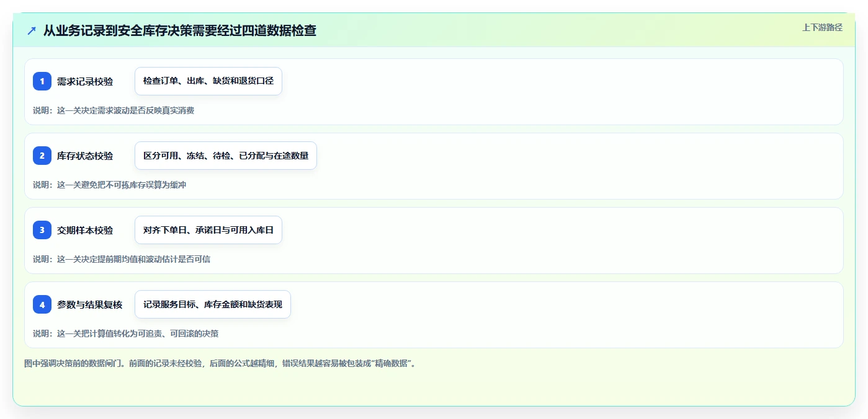Click the step 4 number badge
Screen dimensions: 868x419
42,304
